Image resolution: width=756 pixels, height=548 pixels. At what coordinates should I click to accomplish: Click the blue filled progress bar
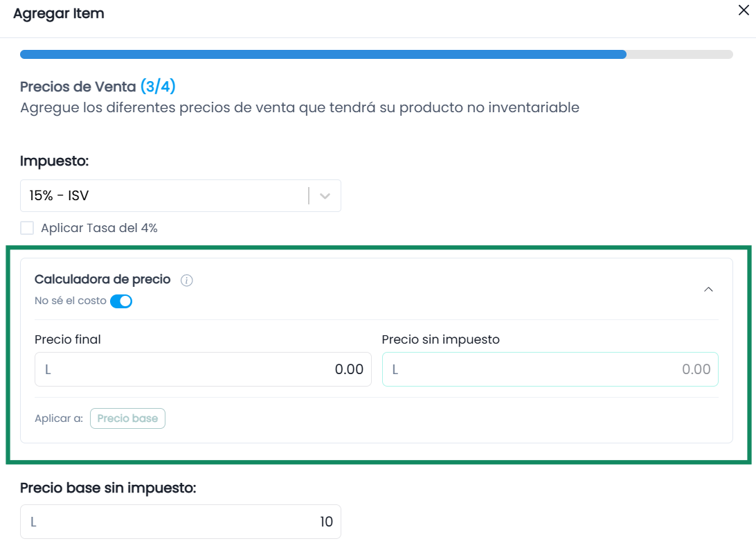323,55
